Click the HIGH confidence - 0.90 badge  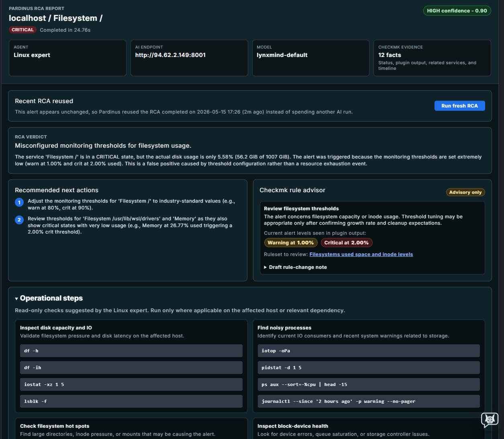pyautogui.click(x=457, y=11)
